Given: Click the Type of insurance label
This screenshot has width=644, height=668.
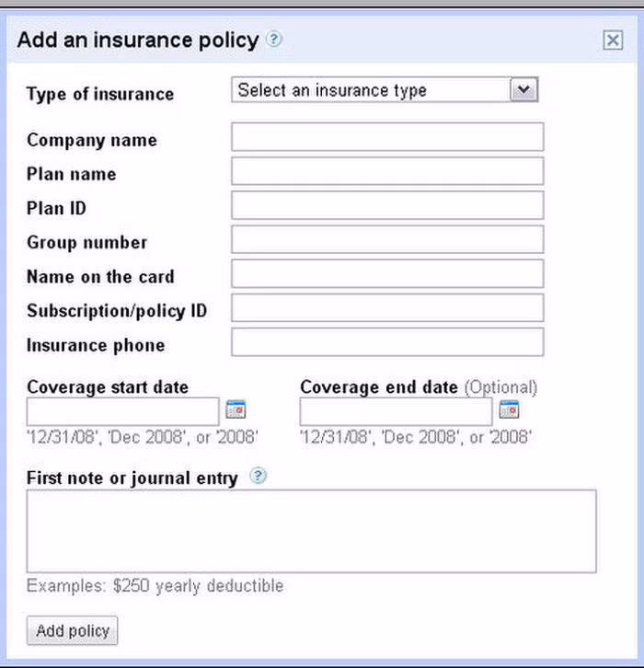Looking at the screenshot, I should click(99, 94).
